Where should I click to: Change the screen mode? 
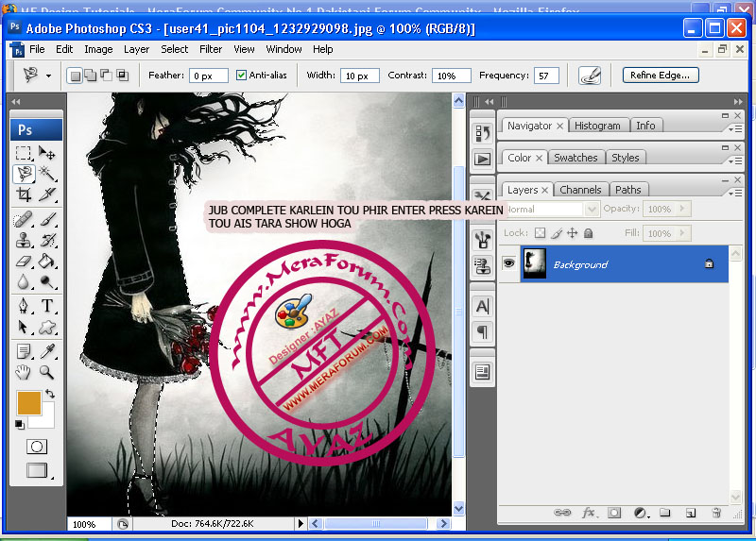point(37,470)
